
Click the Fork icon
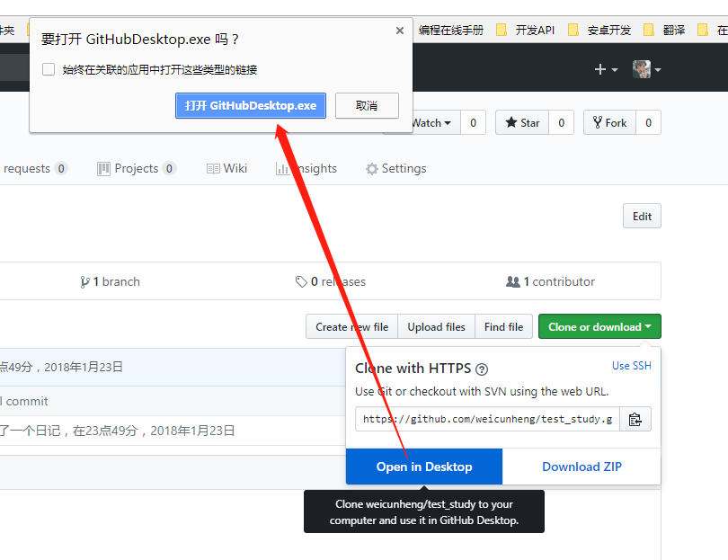pos(598,122)
